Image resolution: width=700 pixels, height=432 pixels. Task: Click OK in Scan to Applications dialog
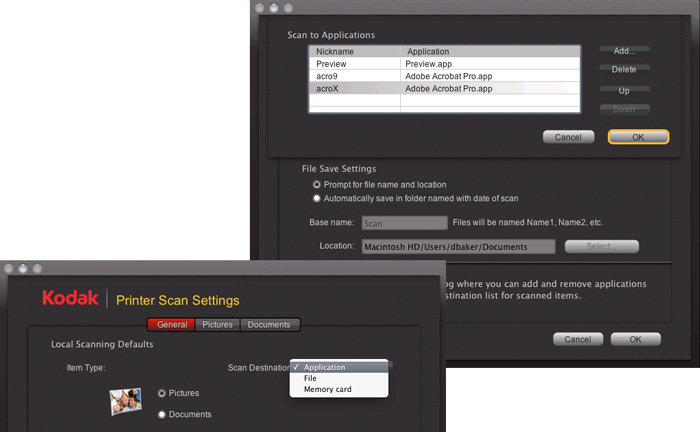coord(637,137)
